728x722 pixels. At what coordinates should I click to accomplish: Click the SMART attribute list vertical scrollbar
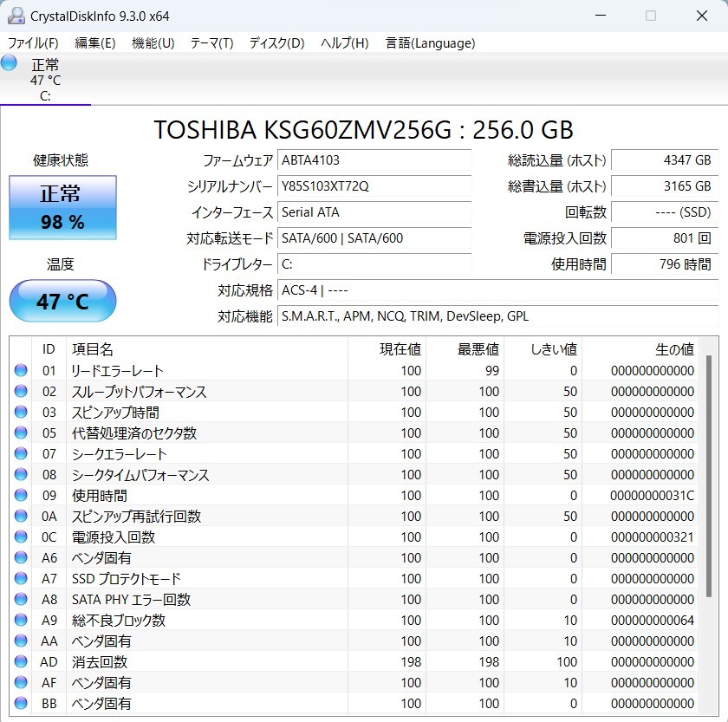coord(708,477)
